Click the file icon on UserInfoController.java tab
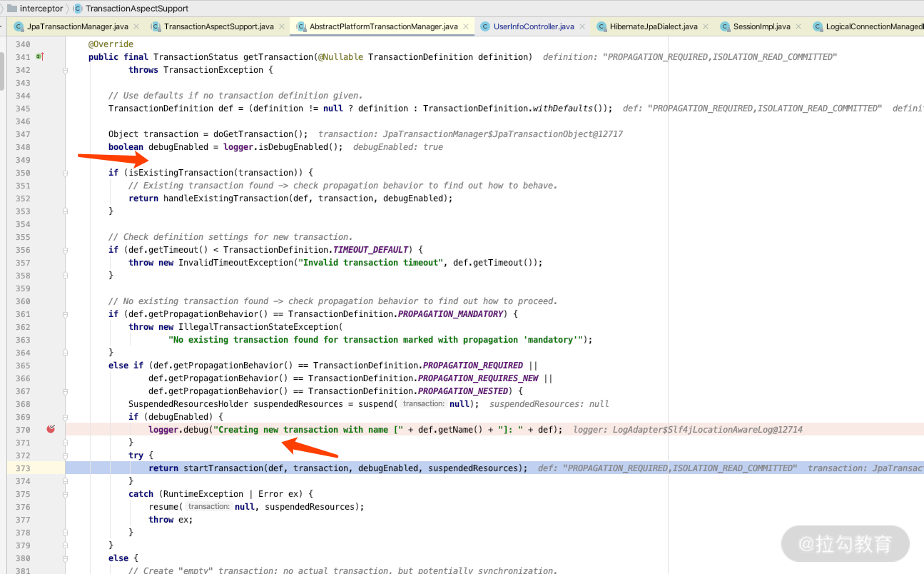Screen dimensions: 924x574 pyautogui.click(x=486, y=26)
